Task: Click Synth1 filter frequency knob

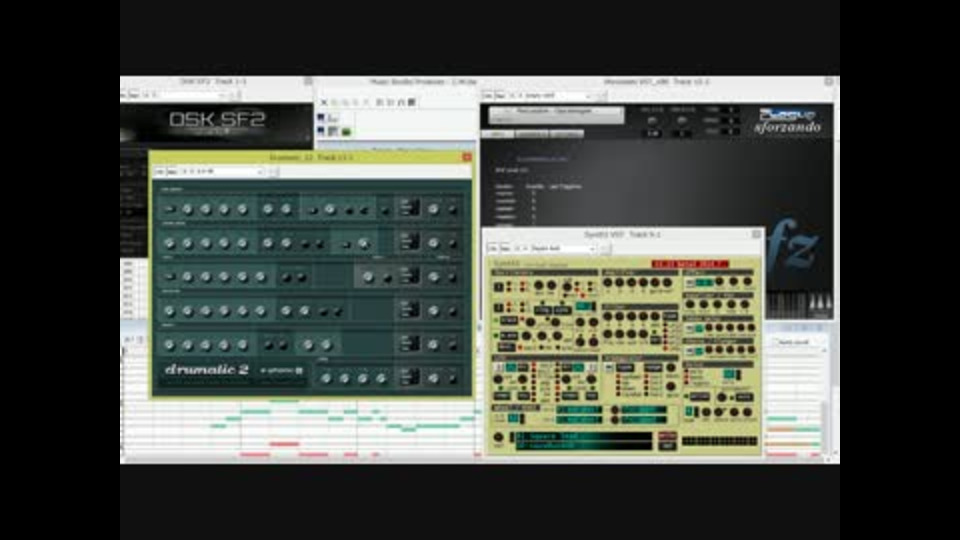Action: pyautogui.click(x=607, y=333)
